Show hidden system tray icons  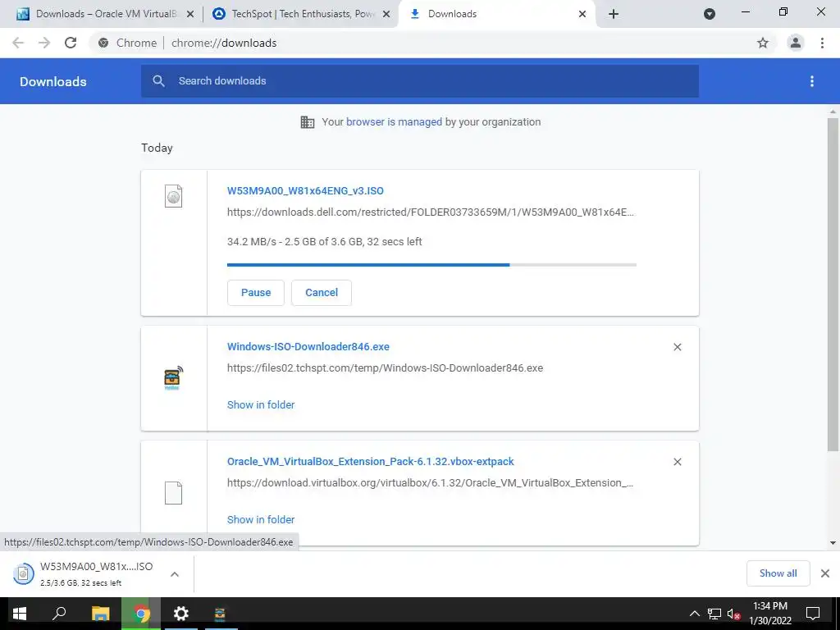coord(694,614)
